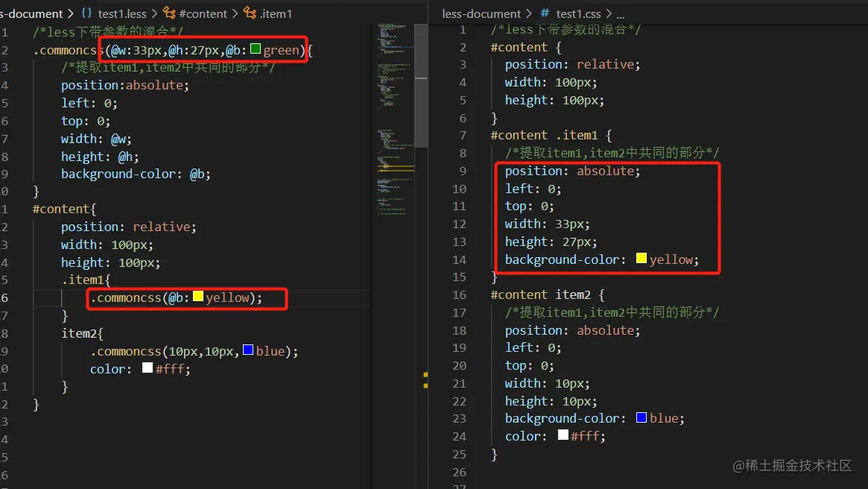Screen dimensions: 868x489
Task: Click 'height: @h;' line in less file
Action: pyautogui.click(x=100, y=157)
